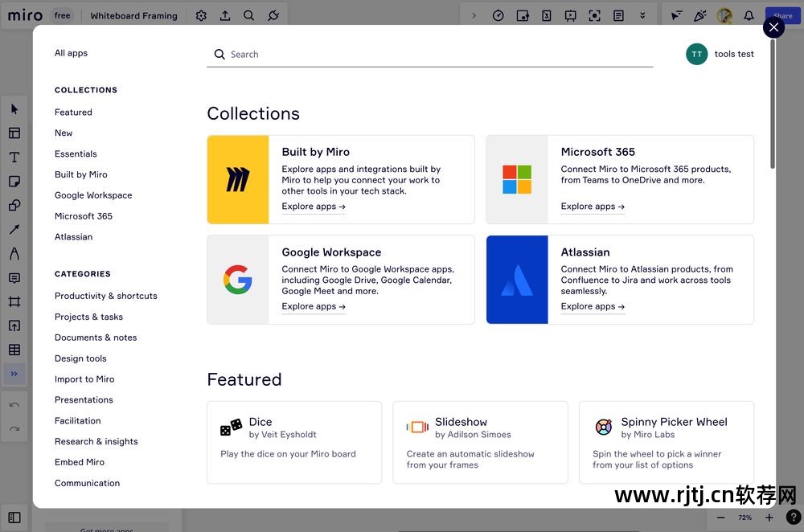The width and height of the screenshot is (804, 532).
Task: Click Explore apps link under Microsoft 365
Action: tap(593, 206)
